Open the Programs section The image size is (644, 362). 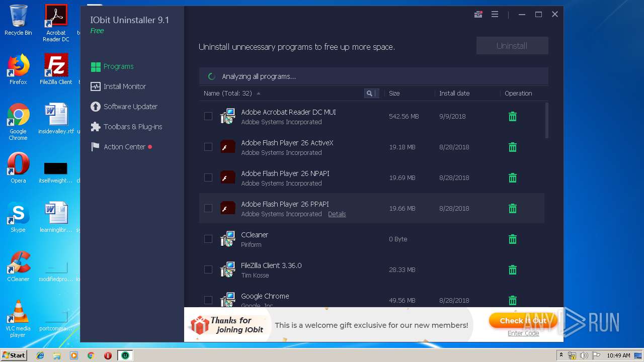click(x=112, y=66)
